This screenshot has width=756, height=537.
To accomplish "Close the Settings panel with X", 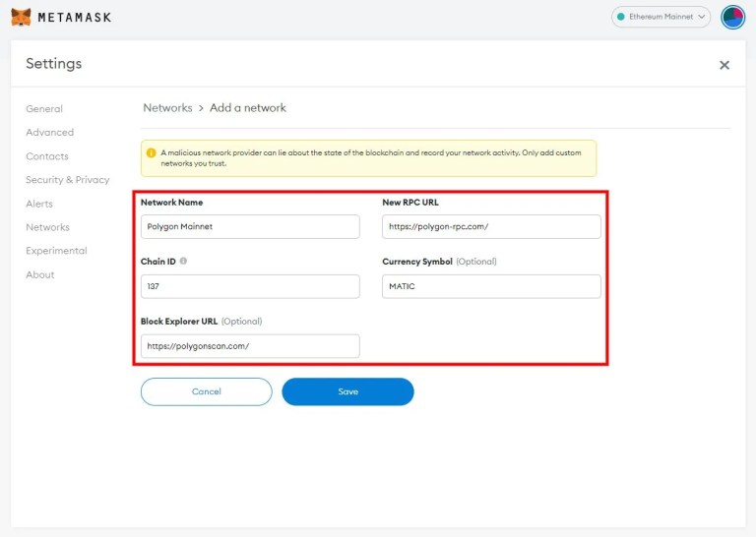I will [724, 65].
